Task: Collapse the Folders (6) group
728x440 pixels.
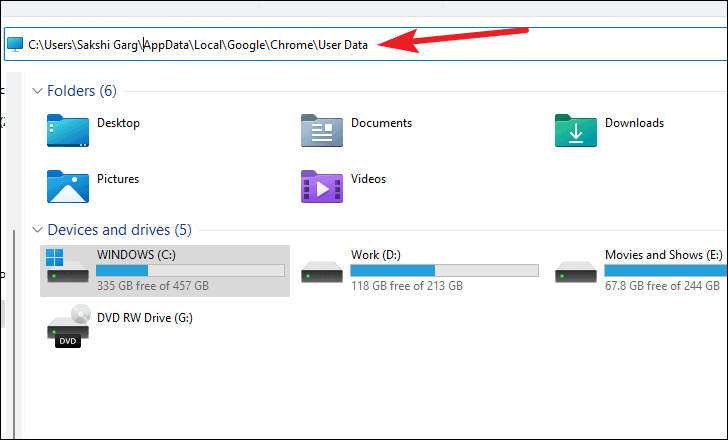Action: click(x=38, y=91)
